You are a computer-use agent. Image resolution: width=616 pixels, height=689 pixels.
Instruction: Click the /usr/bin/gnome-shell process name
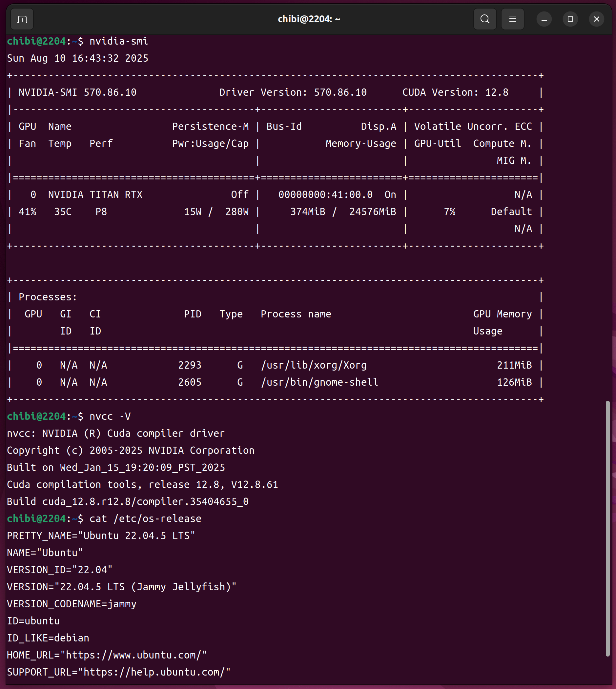(x=319, y=382)
